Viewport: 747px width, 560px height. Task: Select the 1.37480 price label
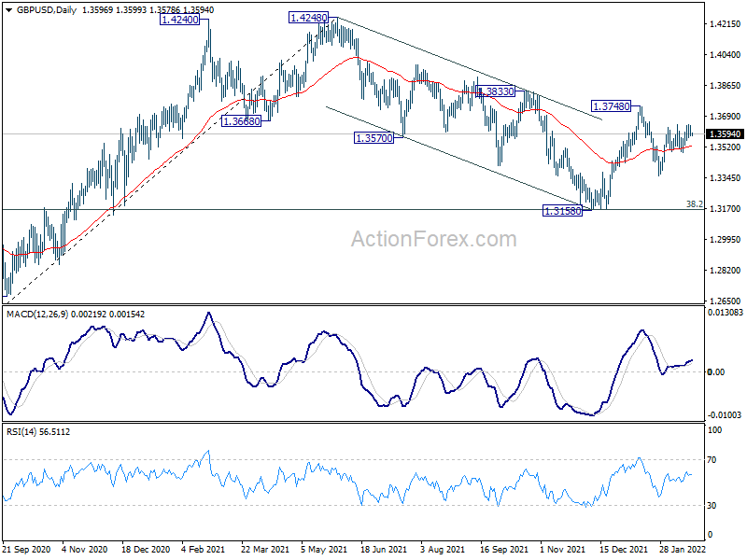(612, 106)
